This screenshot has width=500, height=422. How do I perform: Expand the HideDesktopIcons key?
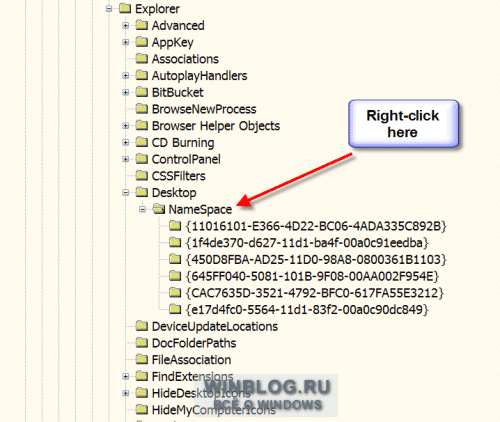point(126,393)
